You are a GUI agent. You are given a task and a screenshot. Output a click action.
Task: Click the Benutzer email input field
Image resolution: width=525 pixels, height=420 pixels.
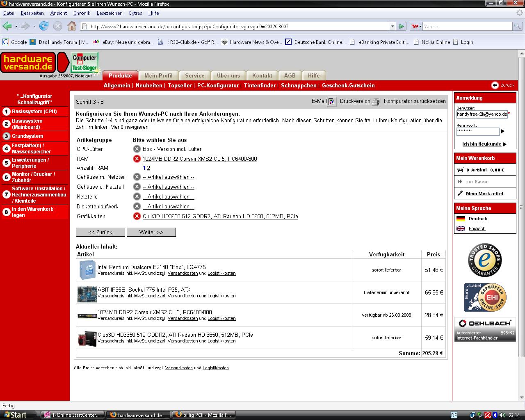tap(482, 114)
